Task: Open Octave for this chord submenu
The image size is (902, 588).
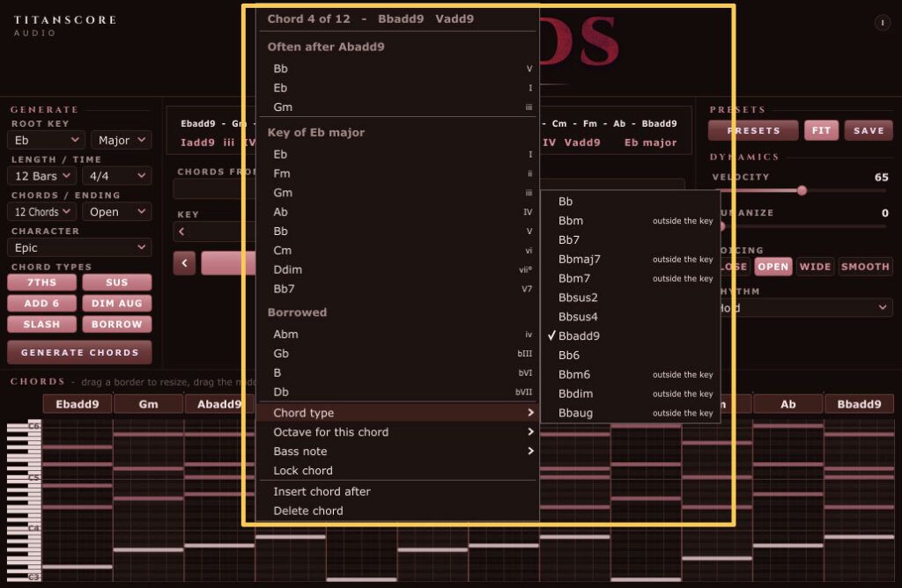Action: (x=397, y=431)
